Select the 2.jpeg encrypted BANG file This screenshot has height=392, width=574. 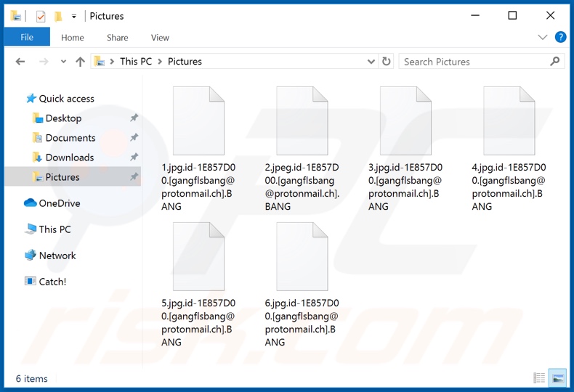302,149
